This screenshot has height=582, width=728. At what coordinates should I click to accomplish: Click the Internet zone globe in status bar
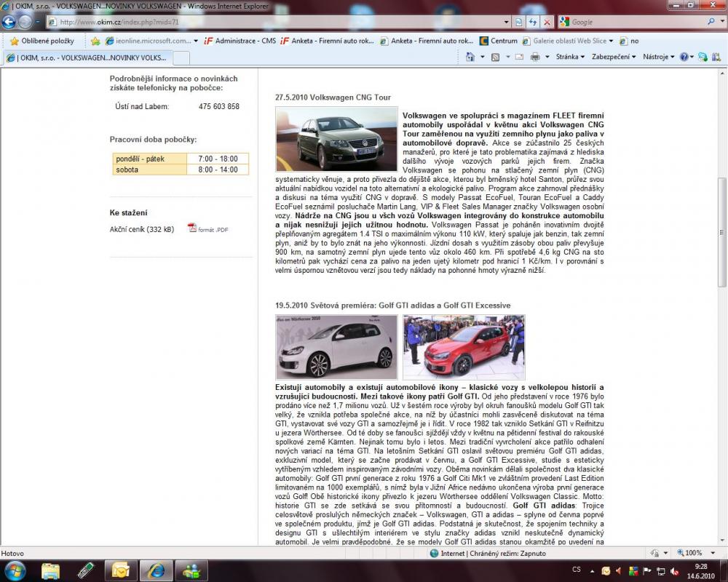[x=434, y=553]
